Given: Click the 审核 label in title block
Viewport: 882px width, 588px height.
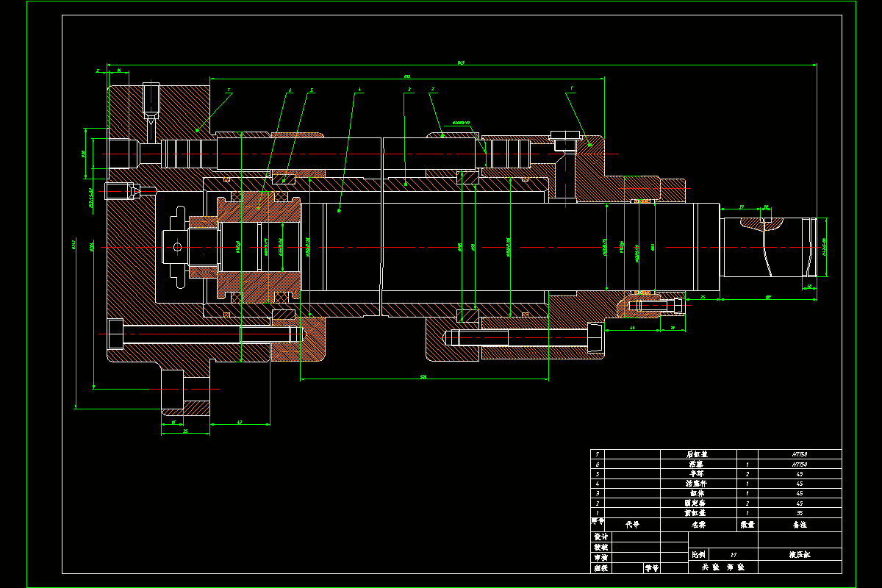Looking at the screenshot, I should 600,558.
